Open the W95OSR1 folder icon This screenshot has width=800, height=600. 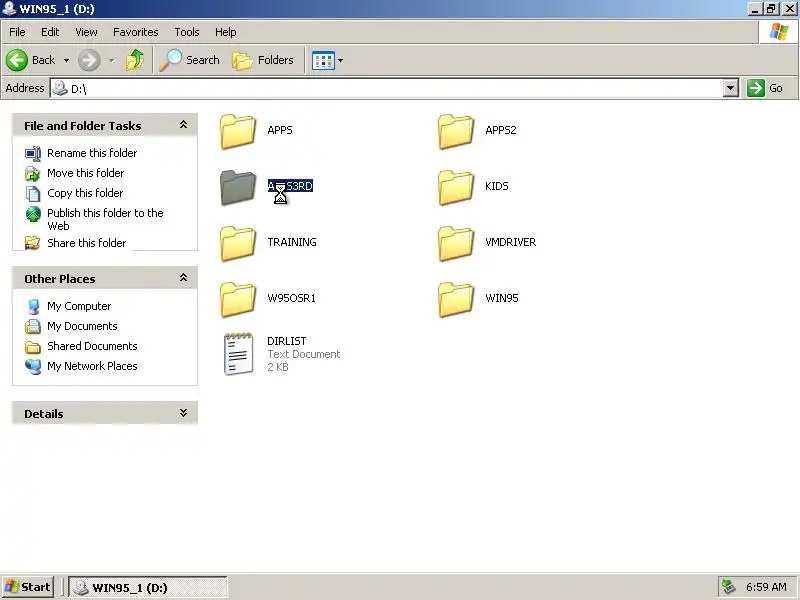pyautogui.click(x=238, y=299)
